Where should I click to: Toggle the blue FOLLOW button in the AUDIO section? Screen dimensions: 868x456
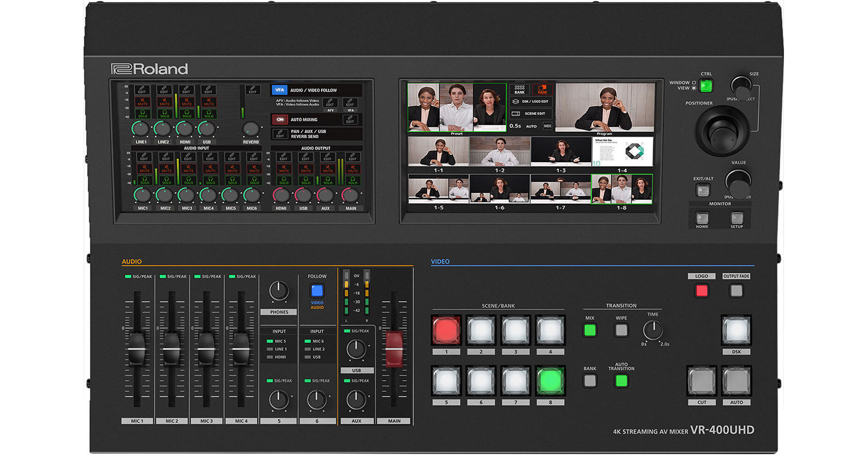tap(317, 291)
